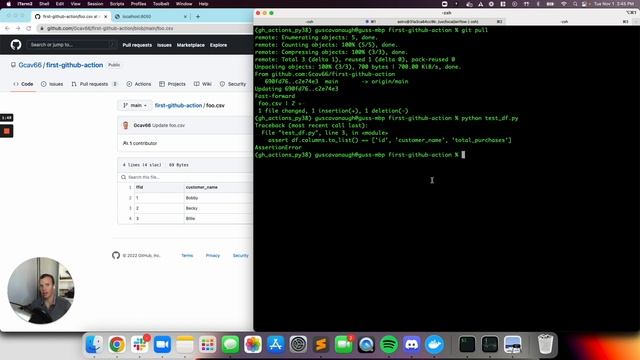Open the Terms footer link

(187, 256)
